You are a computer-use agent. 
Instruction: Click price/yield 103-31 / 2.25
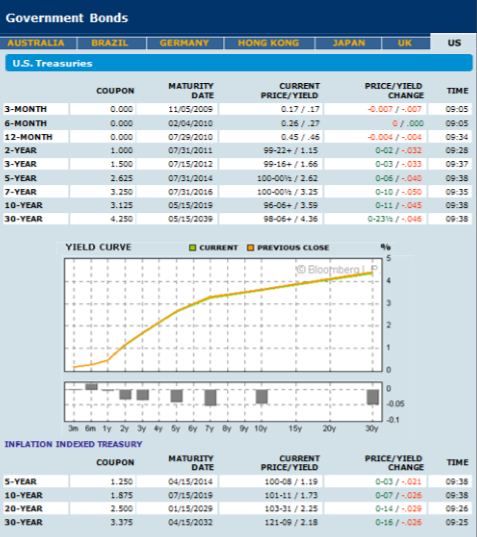tap(291, 509)
